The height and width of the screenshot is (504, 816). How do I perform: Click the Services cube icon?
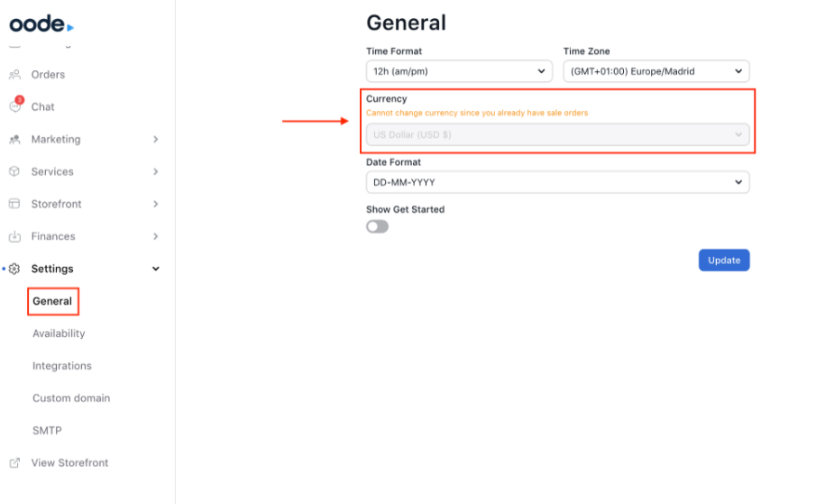coord(14,171)
